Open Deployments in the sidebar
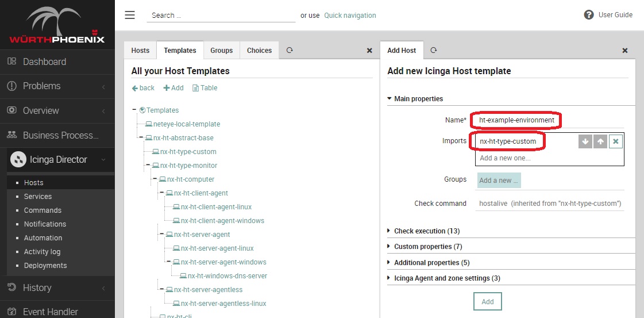The image size is (644, 318). pyautogui.click(x=45, y=266)
